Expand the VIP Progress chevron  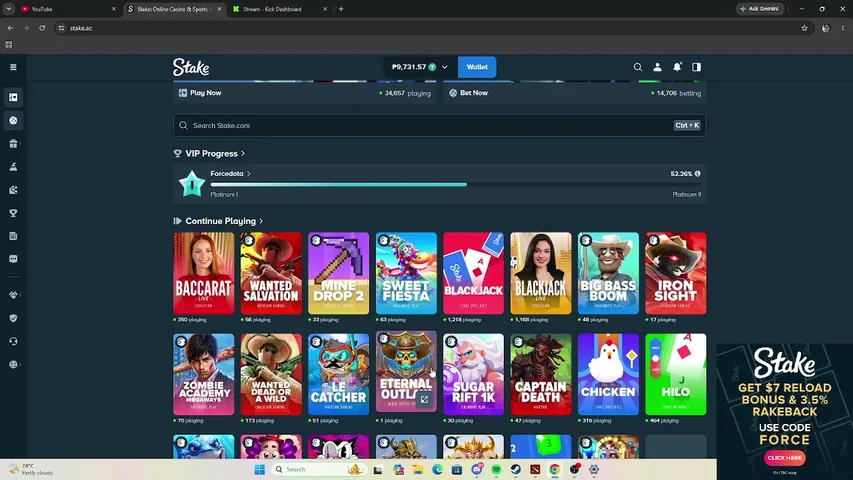pos(243,153)
